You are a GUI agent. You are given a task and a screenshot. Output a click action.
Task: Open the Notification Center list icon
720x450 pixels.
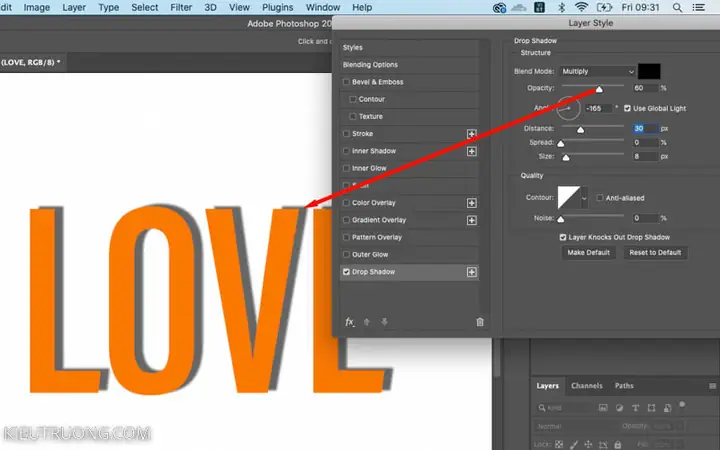[x=698, y=7]
